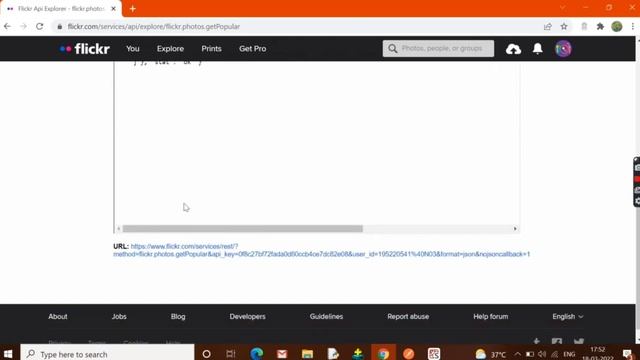Open the Blog footer link
The height and width of the screenshot is (360, 640).
178,316
